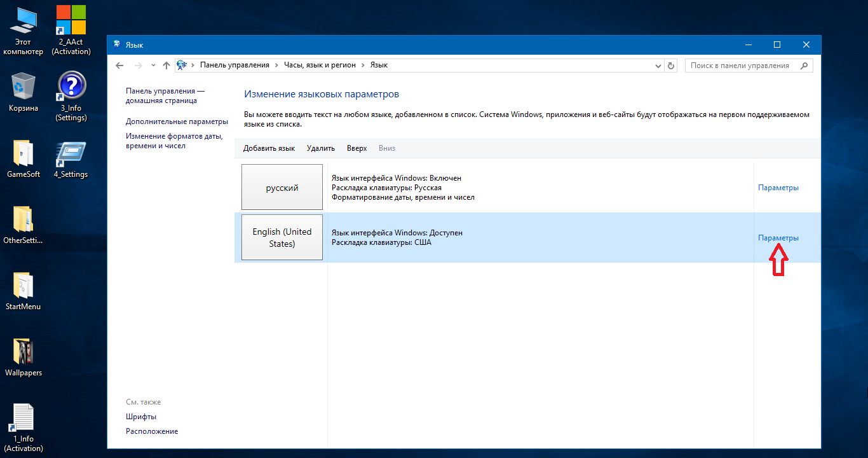The image size is (868, 458).
Task: Click Добавить язык in the toolbar
Action: click(269, 148)
